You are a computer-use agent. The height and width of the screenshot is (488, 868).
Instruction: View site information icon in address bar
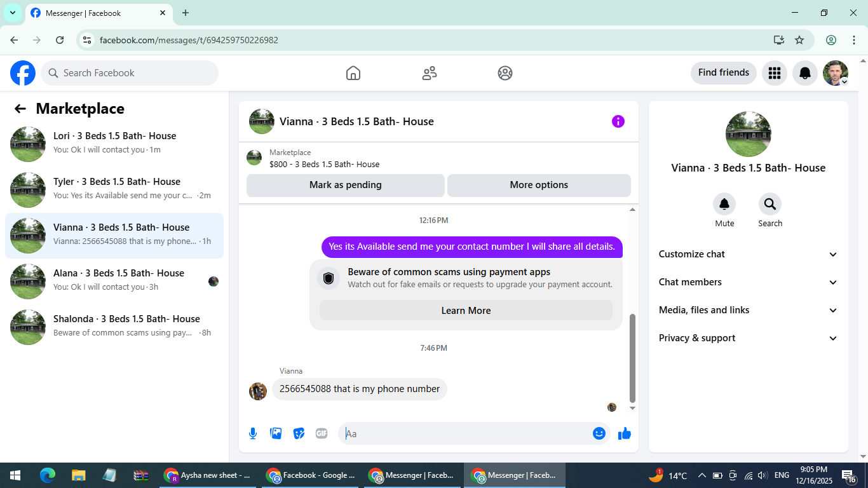[x=88, y=40]
